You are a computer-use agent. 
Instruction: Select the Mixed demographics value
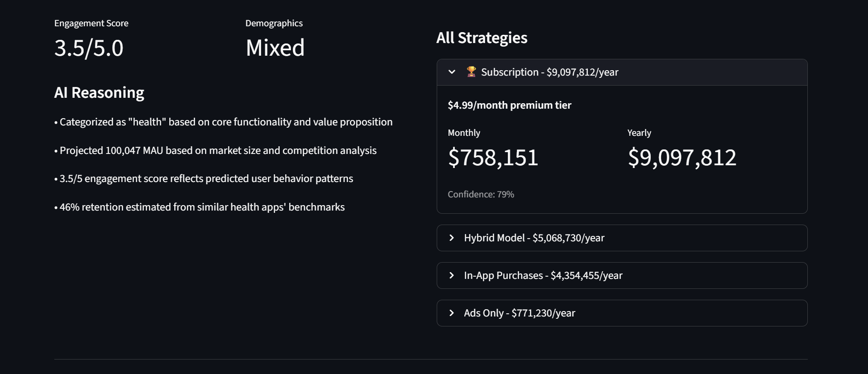pos(275,48)
